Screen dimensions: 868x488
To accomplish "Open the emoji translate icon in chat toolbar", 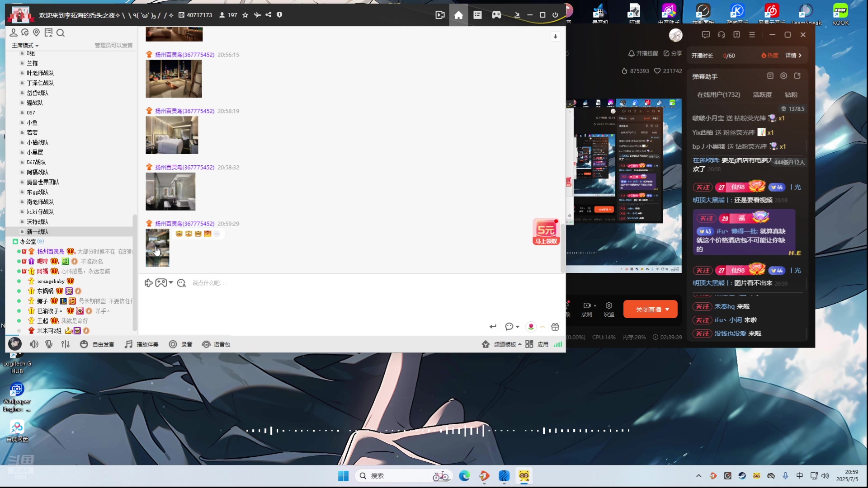I will pyautogui.click(x=181, y=283).
